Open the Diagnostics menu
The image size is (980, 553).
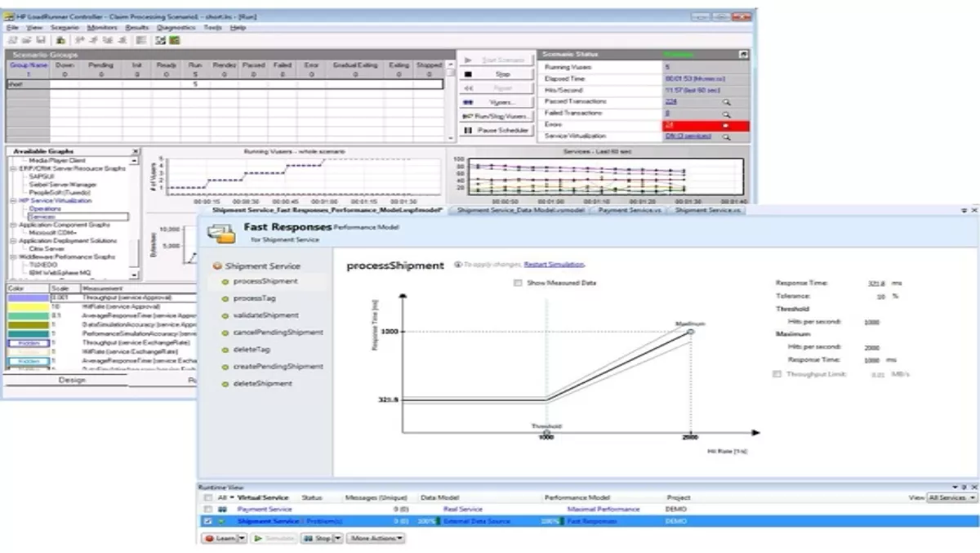point(176,28)
